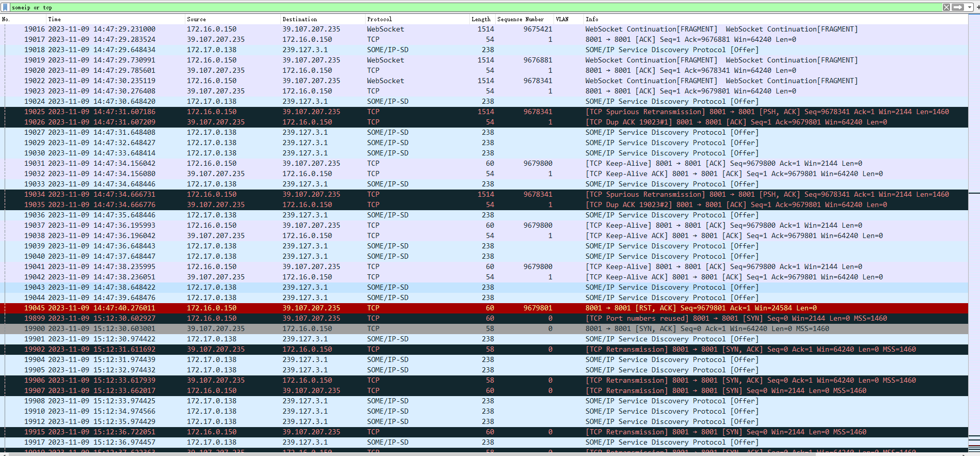This screenshot has width=980, height=456.
Task: Select packet 19043 SOME/IP-SD row
Action: (484, 288)
